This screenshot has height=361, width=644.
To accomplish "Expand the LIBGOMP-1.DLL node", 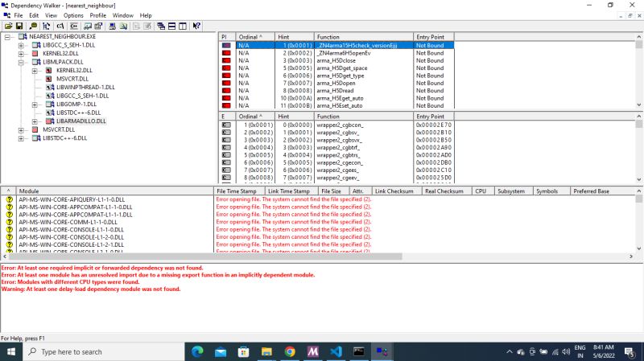I will pos(35,105).
